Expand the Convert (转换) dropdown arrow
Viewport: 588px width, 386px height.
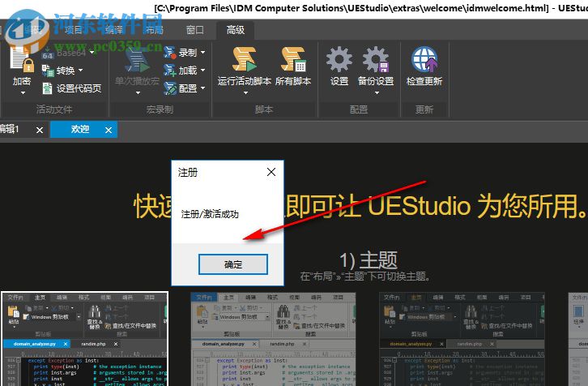coord(81,71)
